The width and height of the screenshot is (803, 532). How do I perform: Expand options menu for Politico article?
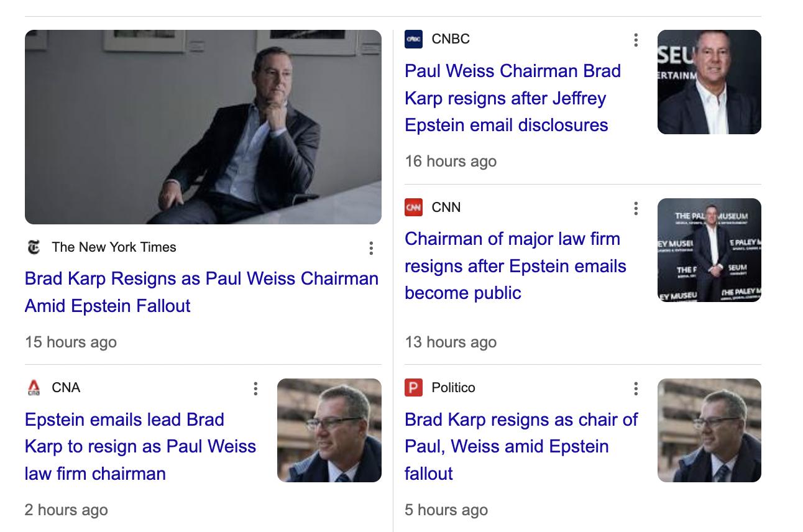pyautogui.click(x=635, y=389)
